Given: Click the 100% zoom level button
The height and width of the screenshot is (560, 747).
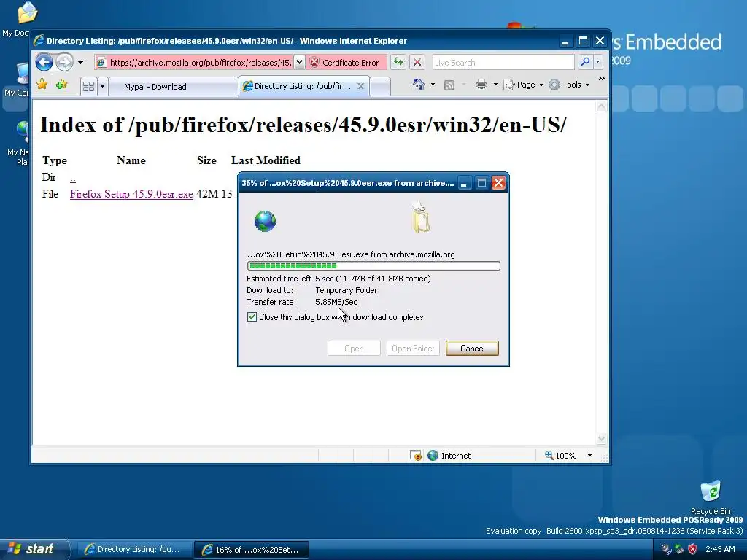Looking at the screenshot, I should click(x=561, y=456).
